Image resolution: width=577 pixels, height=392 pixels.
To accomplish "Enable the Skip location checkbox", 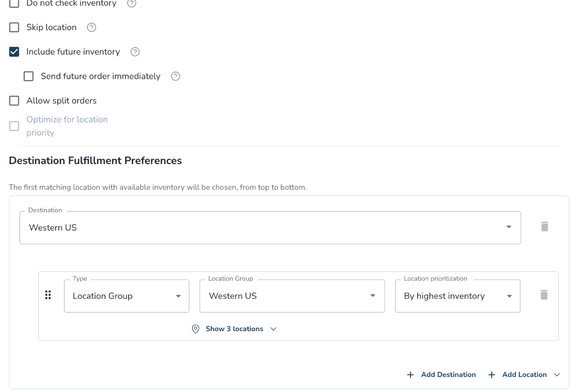I will click(14, 27).
